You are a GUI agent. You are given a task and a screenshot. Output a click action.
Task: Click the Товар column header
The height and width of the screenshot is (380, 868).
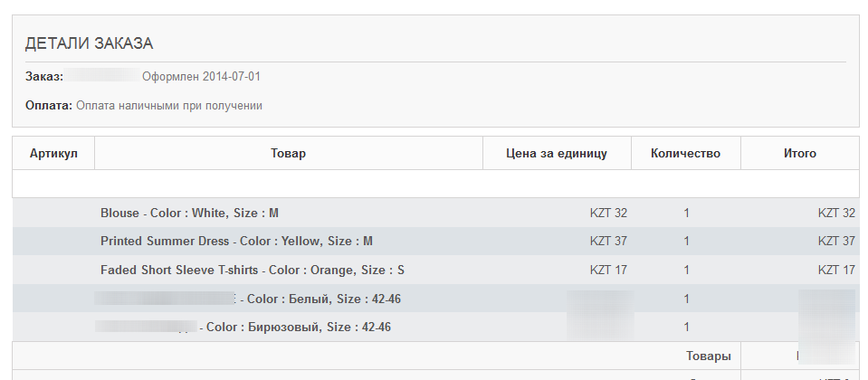[289, 154]
